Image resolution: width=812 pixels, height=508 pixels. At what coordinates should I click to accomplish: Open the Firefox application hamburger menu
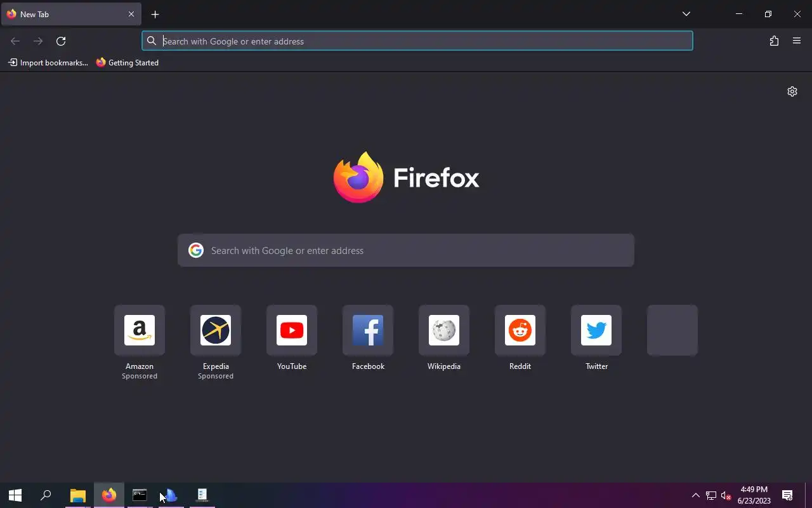pyautogui.click(x=797, y=41)
